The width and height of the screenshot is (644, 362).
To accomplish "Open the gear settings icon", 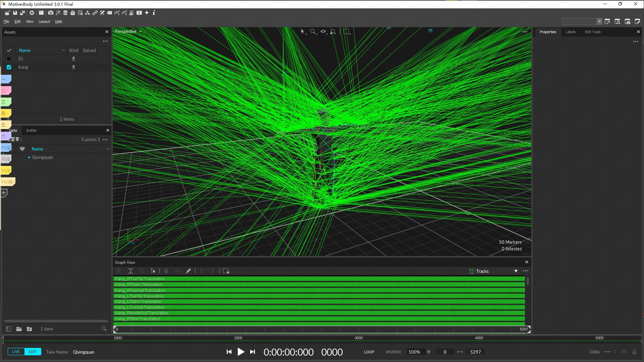I will click(x=32, y=13).
